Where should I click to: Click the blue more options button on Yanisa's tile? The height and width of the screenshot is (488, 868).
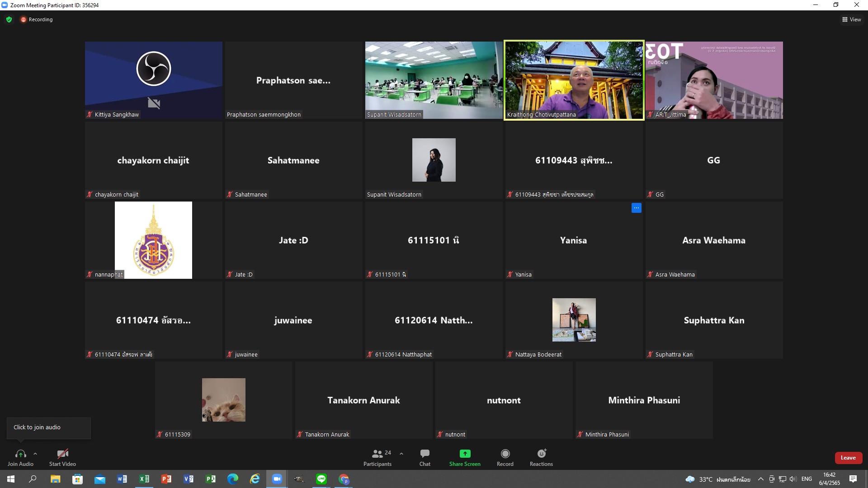636,208
